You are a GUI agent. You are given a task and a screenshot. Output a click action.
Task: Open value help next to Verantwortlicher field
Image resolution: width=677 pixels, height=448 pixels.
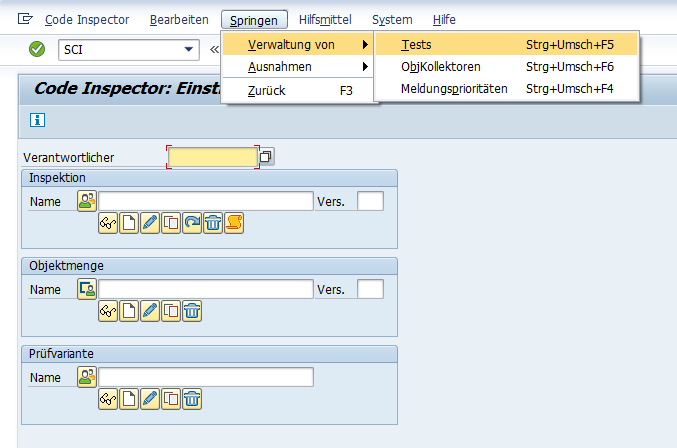tap(266, 157)
